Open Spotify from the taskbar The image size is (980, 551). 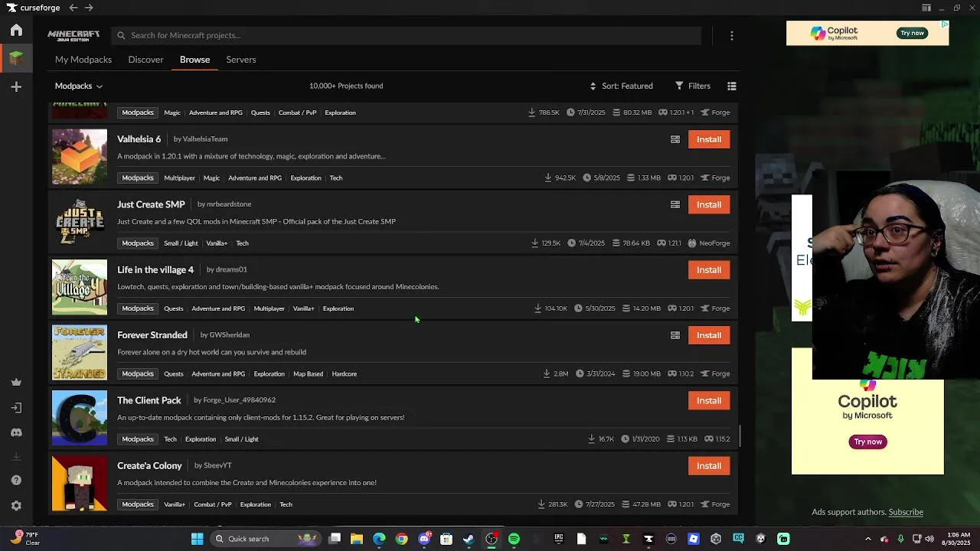pyautogui.click(x=514, y=539)
